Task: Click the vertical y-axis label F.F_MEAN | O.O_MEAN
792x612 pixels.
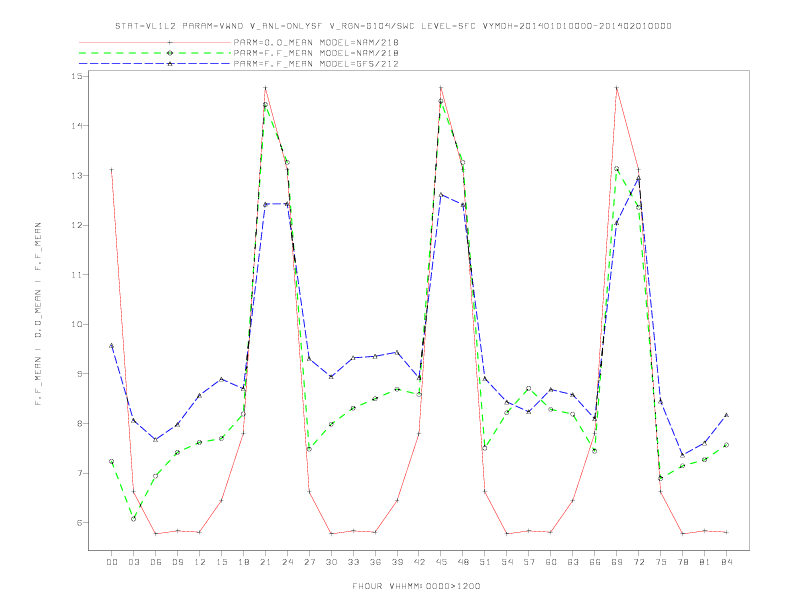Action: point(38,314)
